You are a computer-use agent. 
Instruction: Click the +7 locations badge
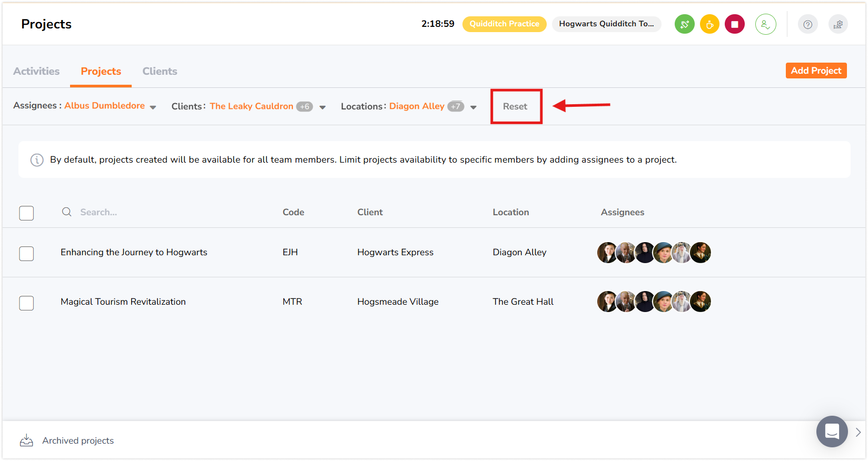click(456, 106)
